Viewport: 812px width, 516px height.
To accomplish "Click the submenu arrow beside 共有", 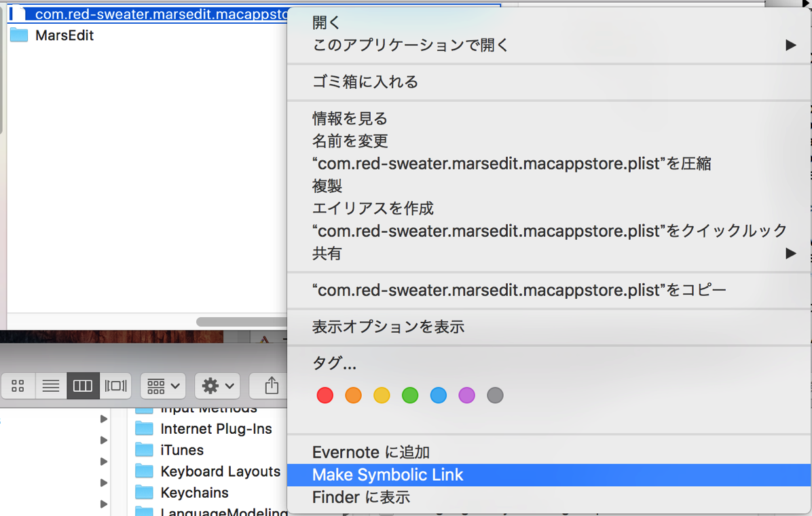I will pyautogui.click(x=790, y=253).
